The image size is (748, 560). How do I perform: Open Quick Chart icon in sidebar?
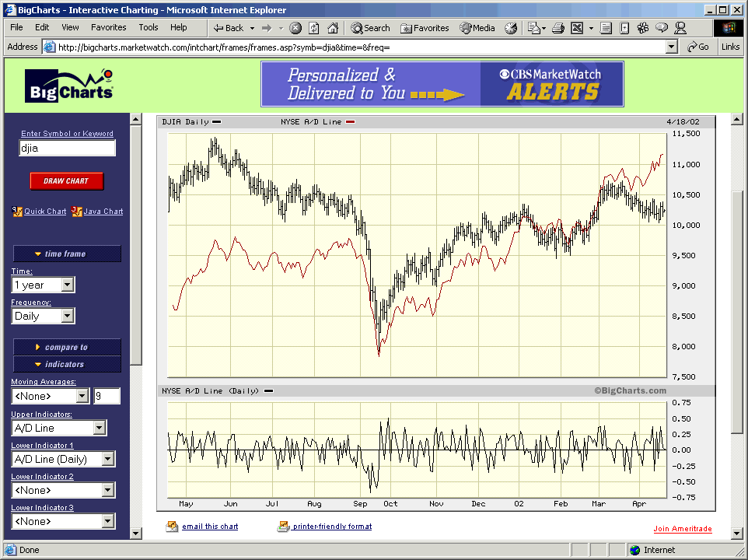pyautogui.click(x=17, y=211)
